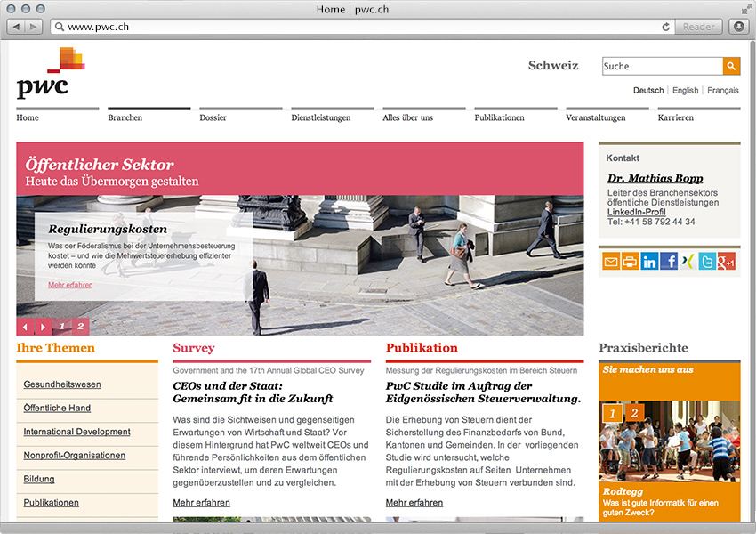Open Publikationen link under Ihre Themen
The width and height of the screenshot is (756, 534).
click(51, 503)
